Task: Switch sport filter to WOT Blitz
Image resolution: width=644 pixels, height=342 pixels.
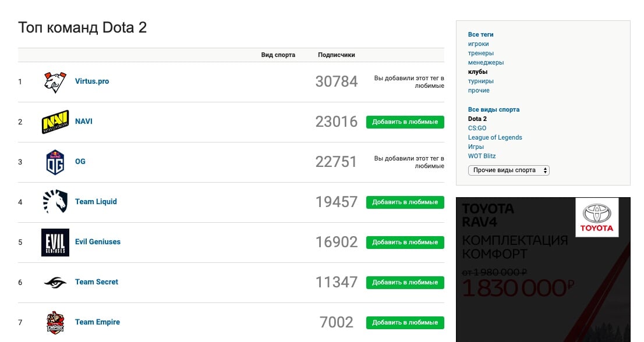Action: 482,156
